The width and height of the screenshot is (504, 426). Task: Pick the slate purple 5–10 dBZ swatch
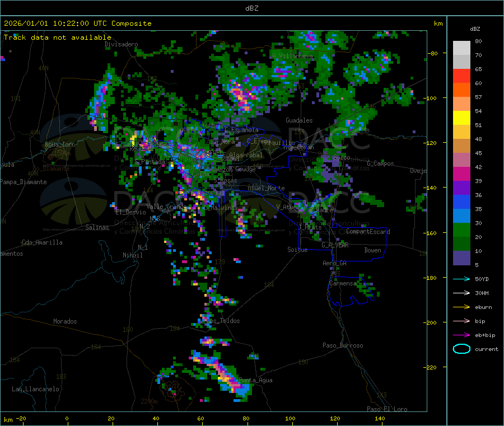pyautogui.click(x=461, y=258)
